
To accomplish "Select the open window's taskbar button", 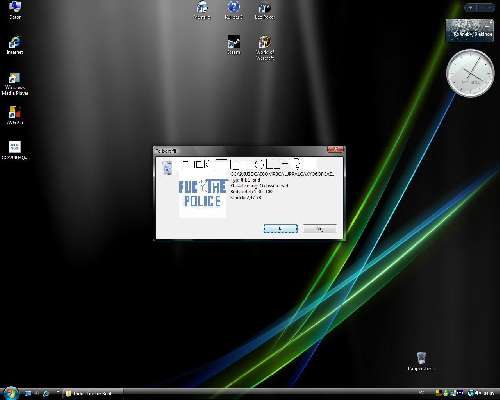I will click(93, 394).
